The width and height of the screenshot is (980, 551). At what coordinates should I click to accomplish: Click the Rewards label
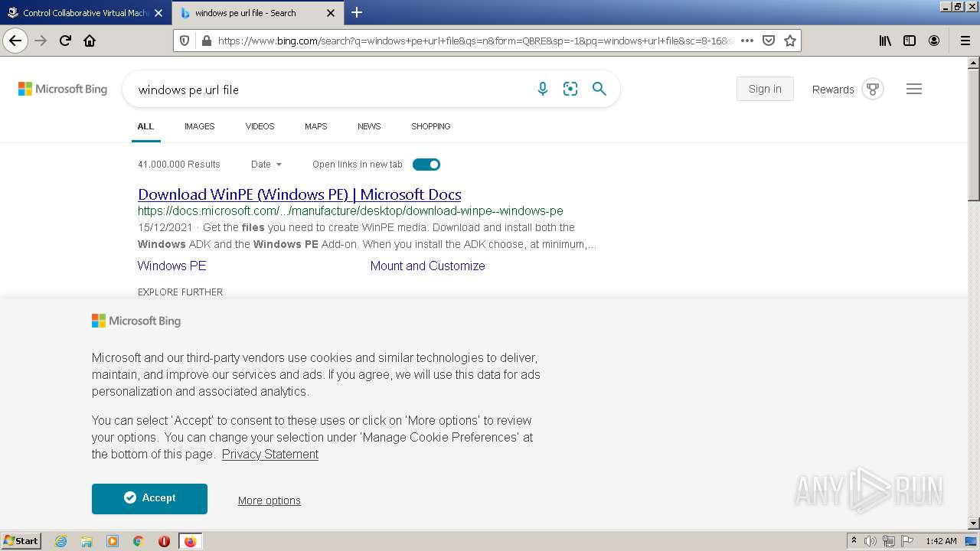[833, 90]
